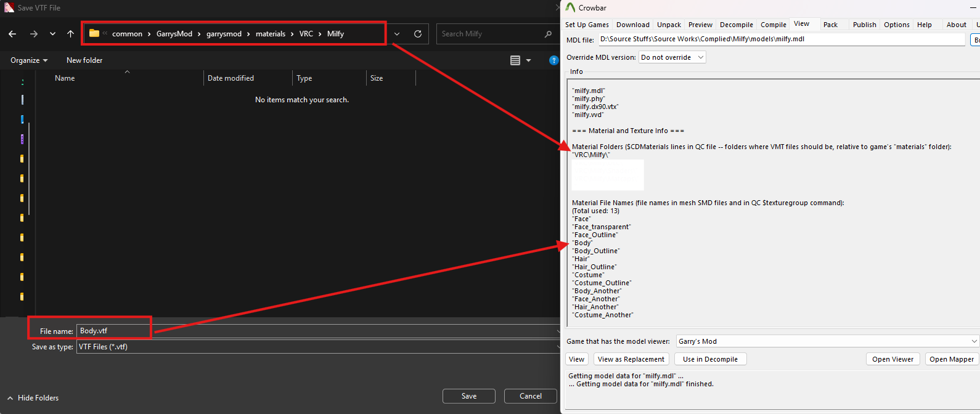Image resolution: width=980 pixels, height=414 pixels.
Task: Click the "milfy.dx90.vtx" file line
Action: point(595,107)
